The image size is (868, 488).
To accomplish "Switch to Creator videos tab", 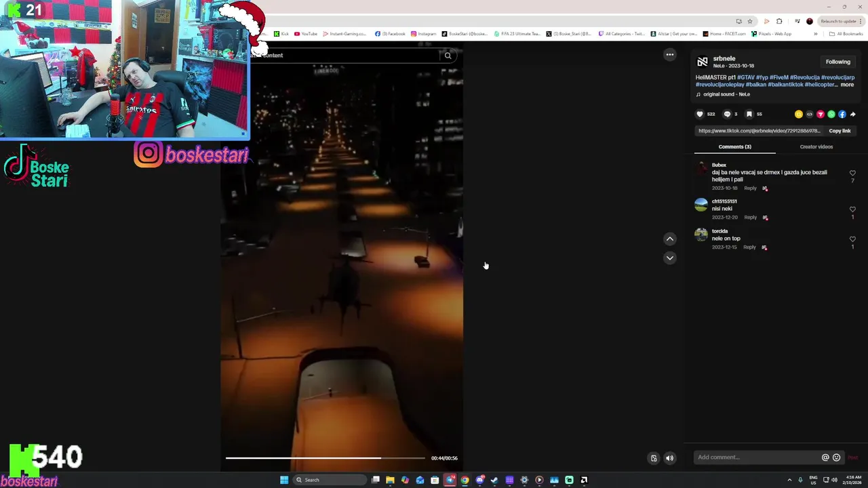I will (x=816, y=146).
